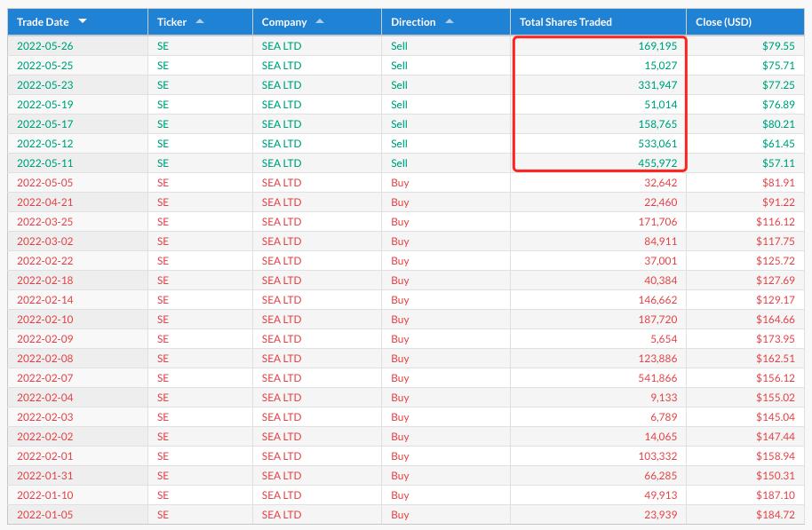Click the sort arrow beside Direction
Screen dimensions: 812x530
449,21
